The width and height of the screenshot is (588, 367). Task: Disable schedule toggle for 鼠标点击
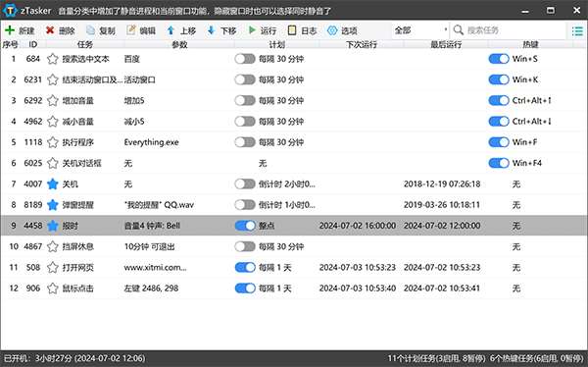point(245,288)
